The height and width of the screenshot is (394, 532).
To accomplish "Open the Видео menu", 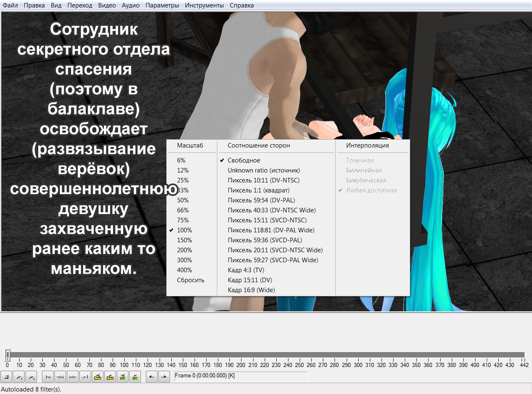I will click(107, 5).
